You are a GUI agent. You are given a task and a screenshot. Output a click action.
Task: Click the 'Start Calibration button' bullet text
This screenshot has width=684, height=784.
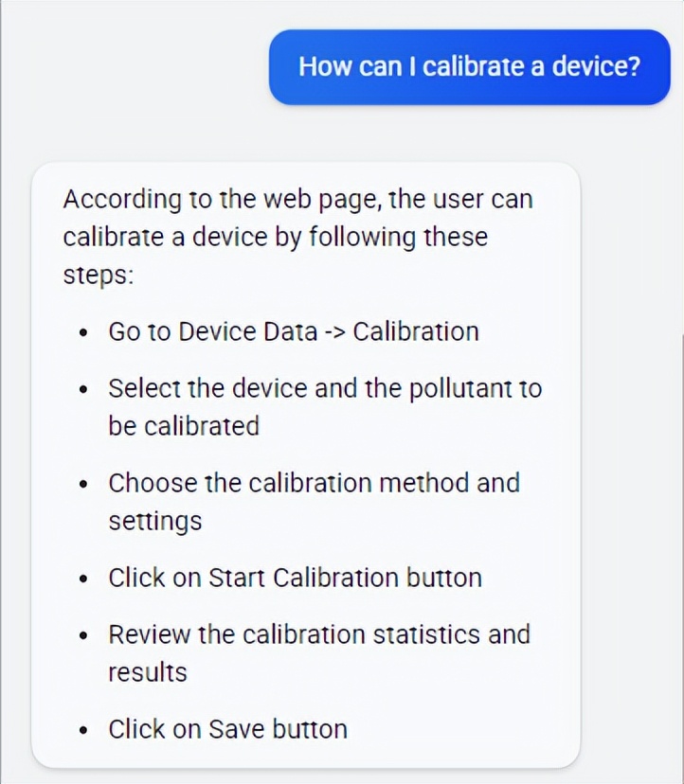coord(295,578)
